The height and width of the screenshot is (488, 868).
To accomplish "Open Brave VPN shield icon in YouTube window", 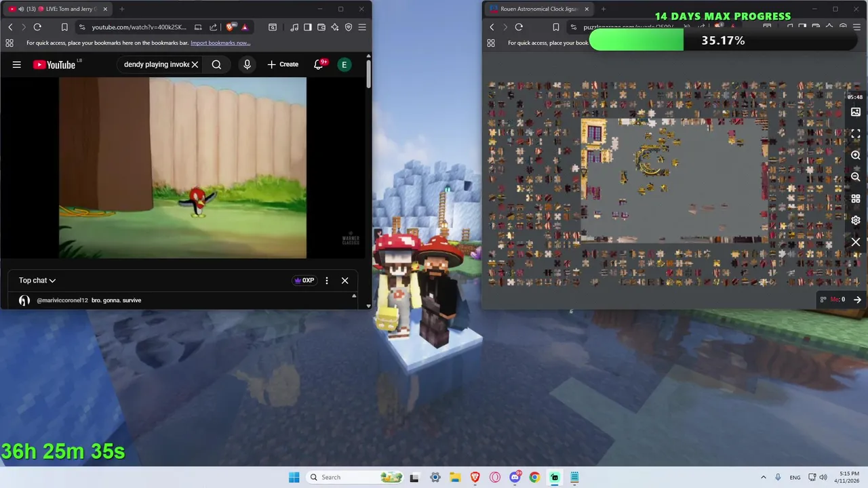I will [349, 27].
